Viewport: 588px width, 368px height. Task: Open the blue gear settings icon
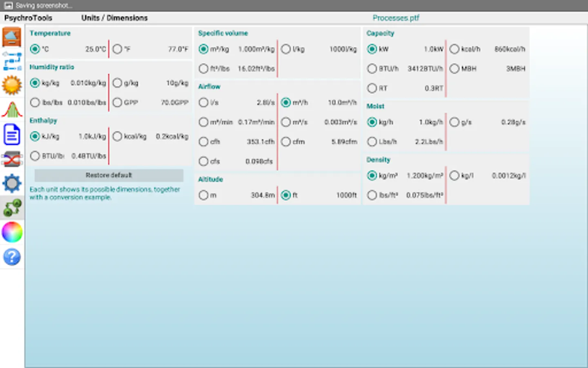click(12, 184)
